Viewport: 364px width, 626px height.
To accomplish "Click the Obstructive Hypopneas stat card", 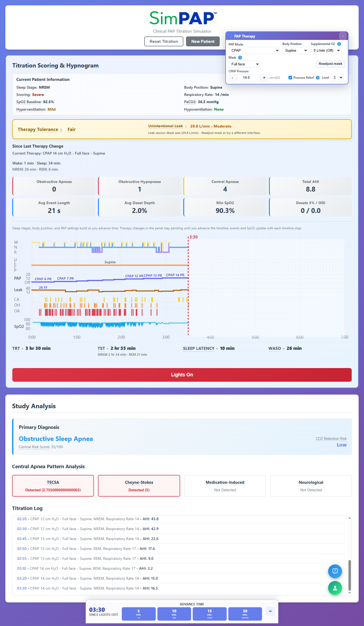I will (139, 186).
